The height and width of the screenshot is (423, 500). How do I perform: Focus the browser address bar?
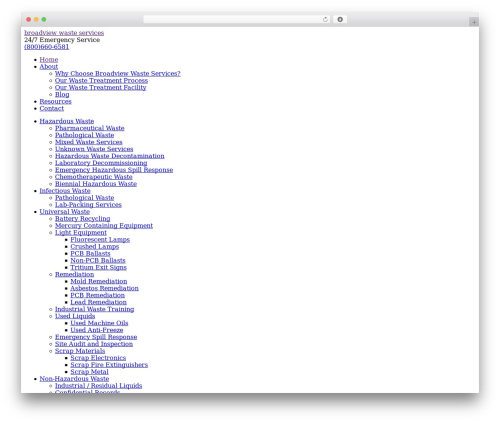[236, 20]
